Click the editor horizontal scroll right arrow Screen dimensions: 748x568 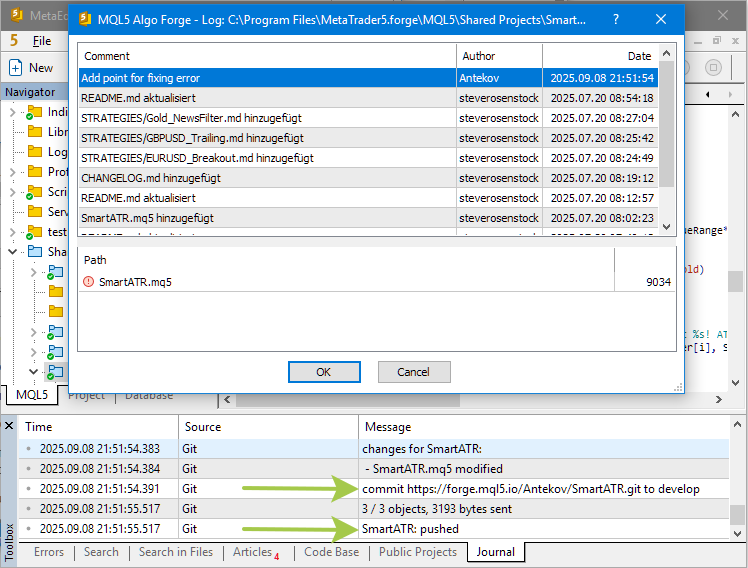[x=719, y=400]
